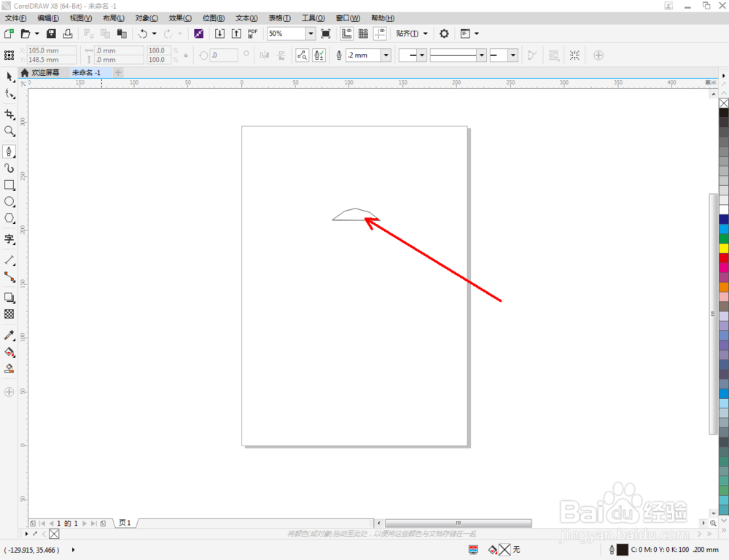Viewport: 729px width, 560px height.
Task: Open the 文件(F) menu
Action: coord(16,18)
